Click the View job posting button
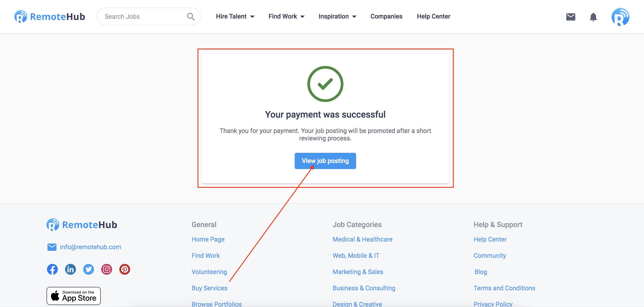 pos(325,161)
